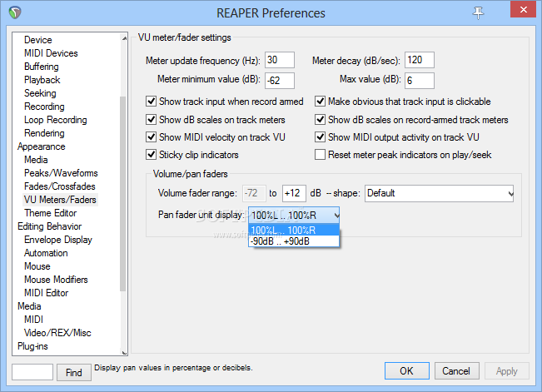Screen dimensions: 542x392
Task: Open the volume fader shape Default dropdown
Action: tap(439, 193)
